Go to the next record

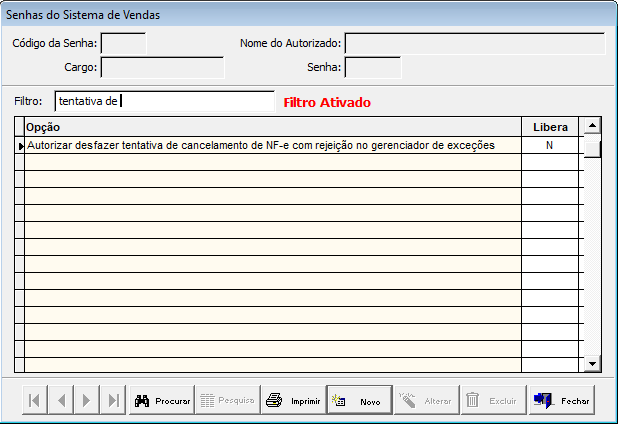(x=86, y=400)
